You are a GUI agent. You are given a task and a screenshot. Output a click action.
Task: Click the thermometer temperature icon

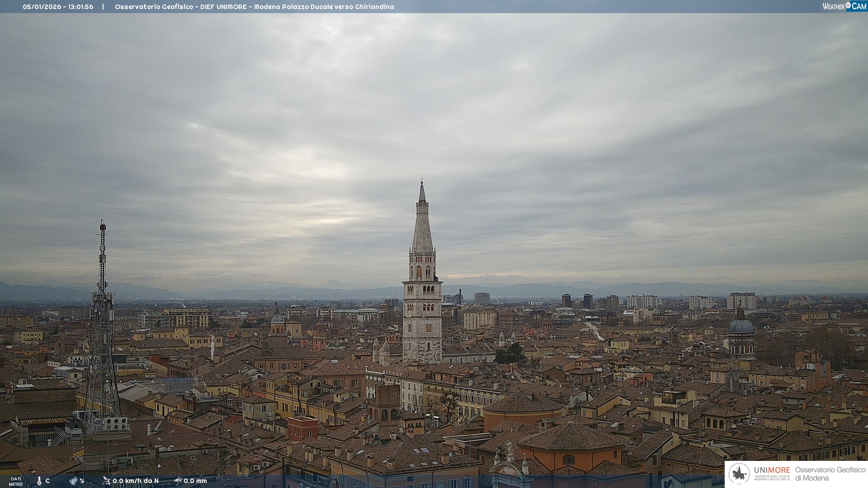point(39,481)
